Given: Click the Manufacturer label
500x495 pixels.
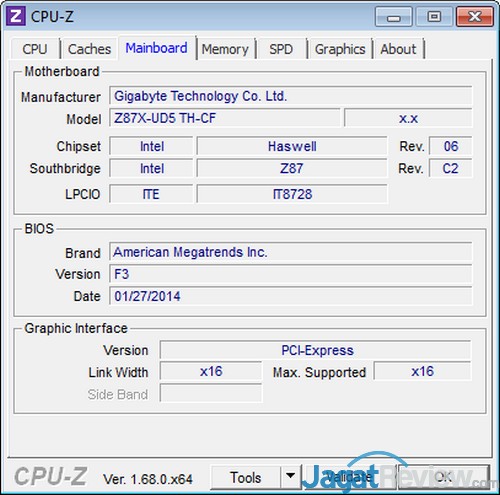Looking at the screenshot, I should pos(61,97).
